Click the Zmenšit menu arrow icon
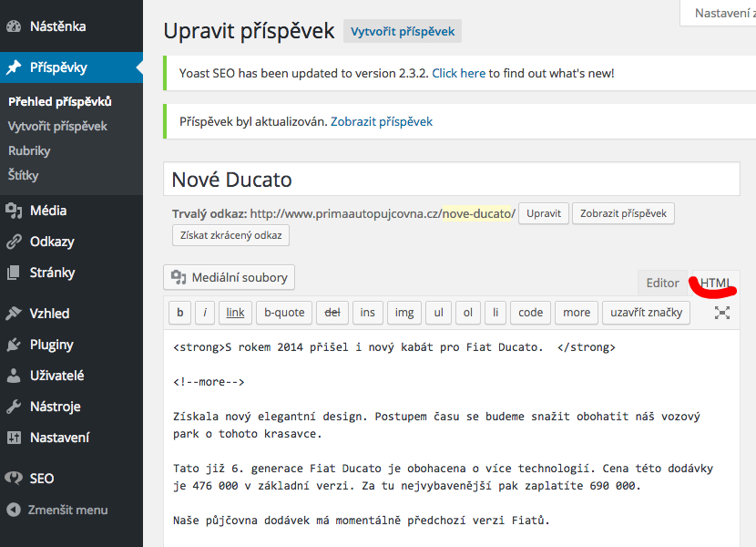This screenshot has width=756, height=547. (14, 510)
